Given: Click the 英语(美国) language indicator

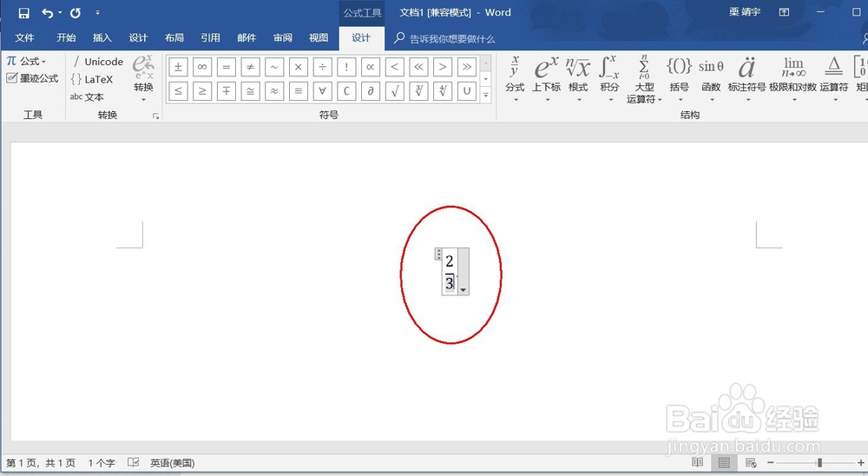Looking at the screenshot, I should [x=172, y=463].
